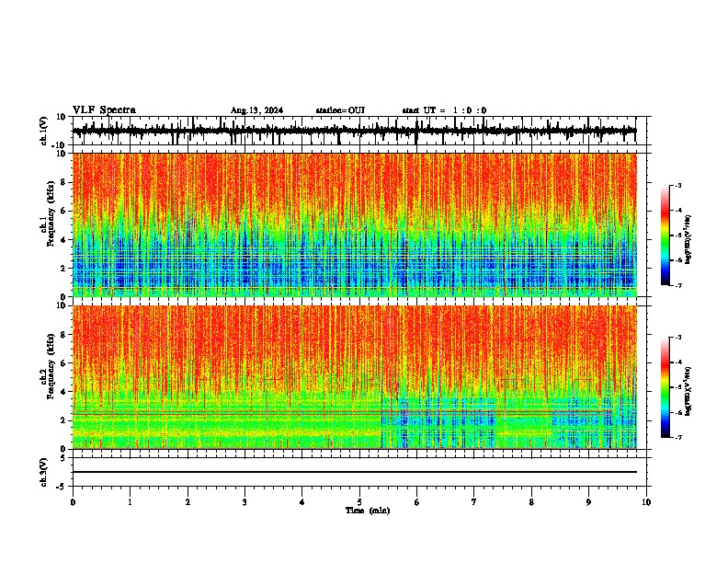The height and width of the screenshot is (563, 728).
Task: Click time axis tick label "2"
Action: pyautogui.click(x=188, y=502)
